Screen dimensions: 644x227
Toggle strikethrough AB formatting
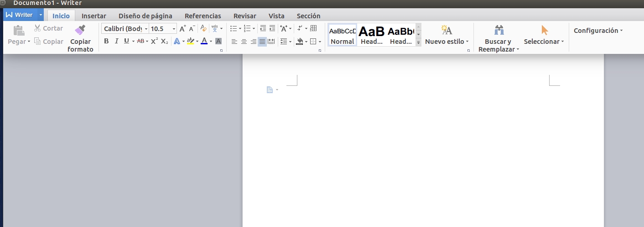click(x=140, y=41)
